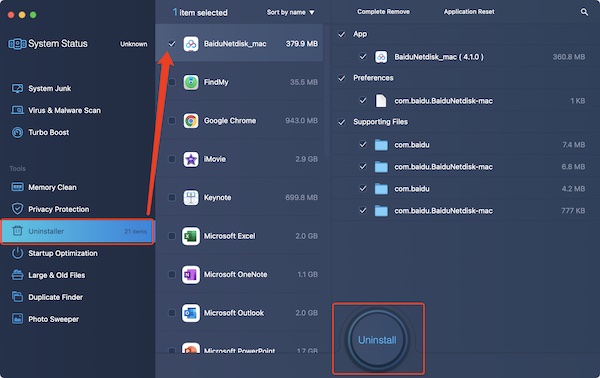Check the Microsoft OneNote checkbox
The height and width of the screenshot is (378, 600).
click(x=172, y=275)
